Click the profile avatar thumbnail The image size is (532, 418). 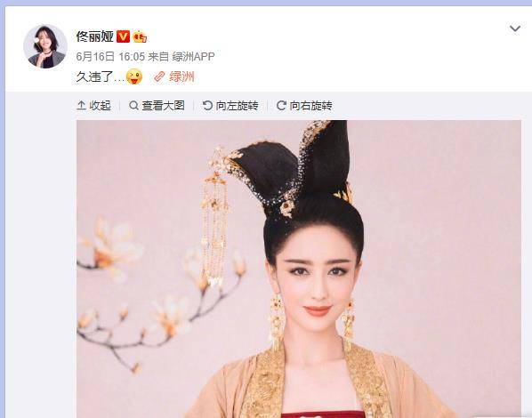coord(45,46)
